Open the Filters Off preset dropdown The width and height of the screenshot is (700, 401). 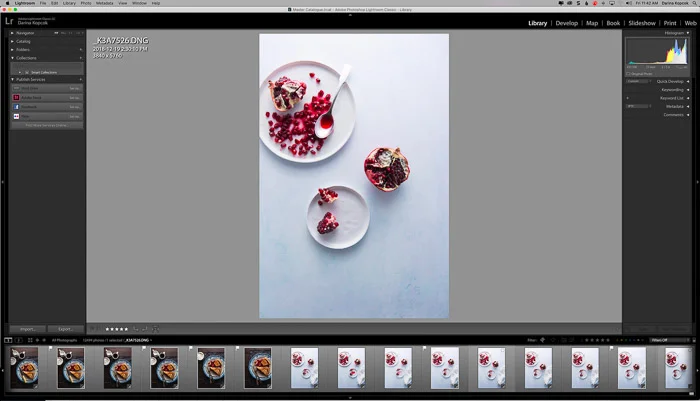click(668, 340)
